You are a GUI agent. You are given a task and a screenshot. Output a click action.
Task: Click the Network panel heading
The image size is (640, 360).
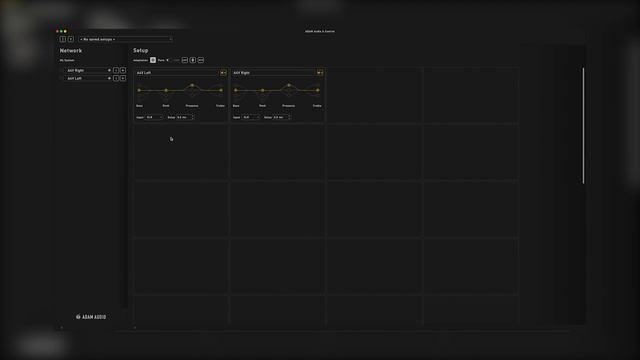(71, 51)
